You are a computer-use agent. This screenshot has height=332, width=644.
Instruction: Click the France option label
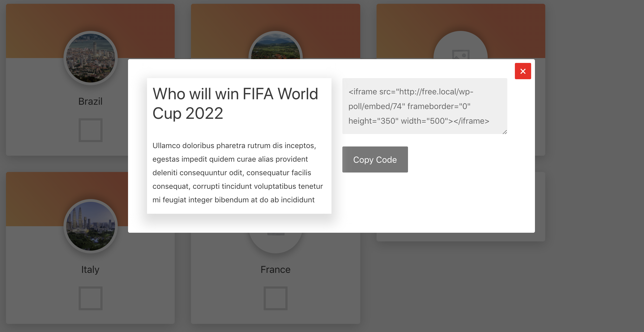coord(275,270)
